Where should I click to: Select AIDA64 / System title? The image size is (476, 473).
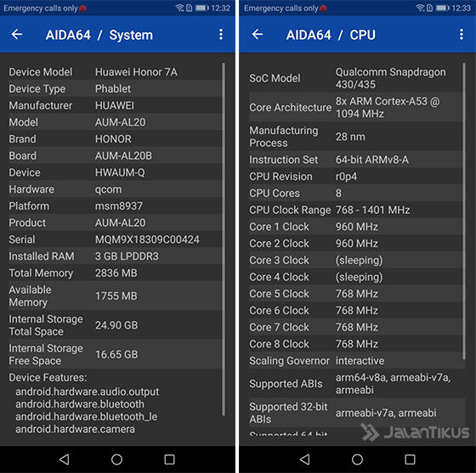coord(99,35)
